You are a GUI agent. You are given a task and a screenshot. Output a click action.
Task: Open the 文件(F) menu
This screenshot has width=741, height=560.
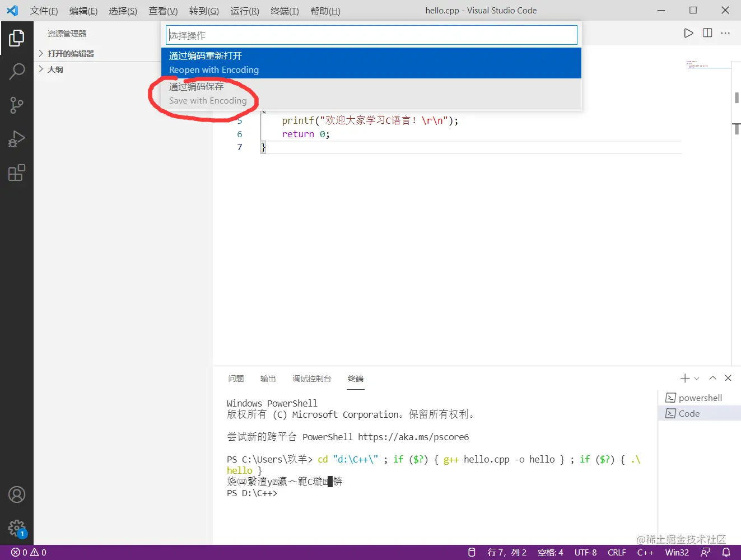click(x=44, y=11)
